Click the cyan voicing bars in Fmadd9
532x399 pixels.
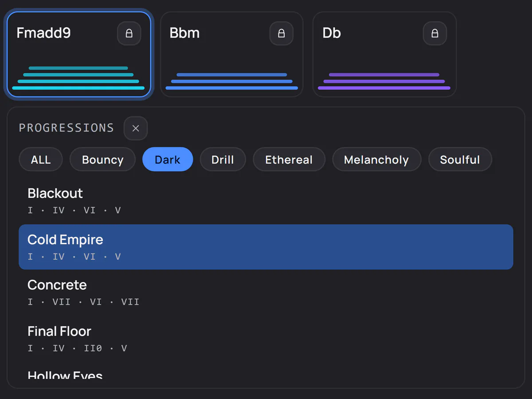[78, 78]
